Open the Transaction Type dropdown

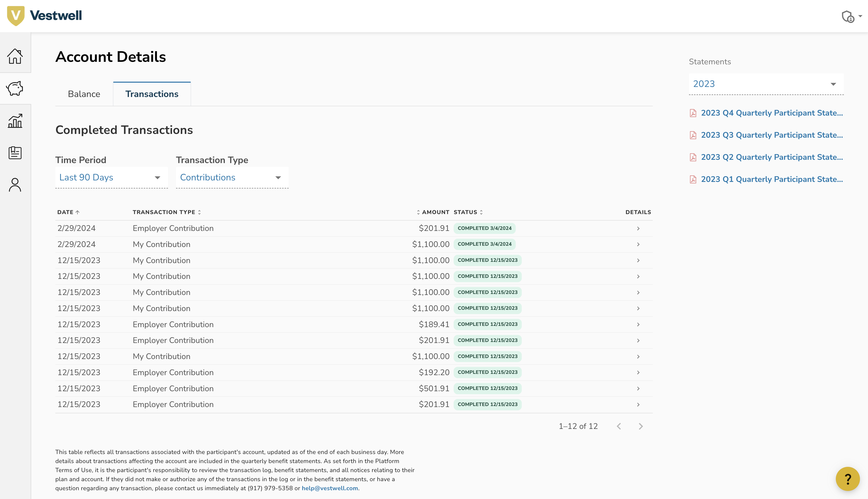click(x=232, y=178)
